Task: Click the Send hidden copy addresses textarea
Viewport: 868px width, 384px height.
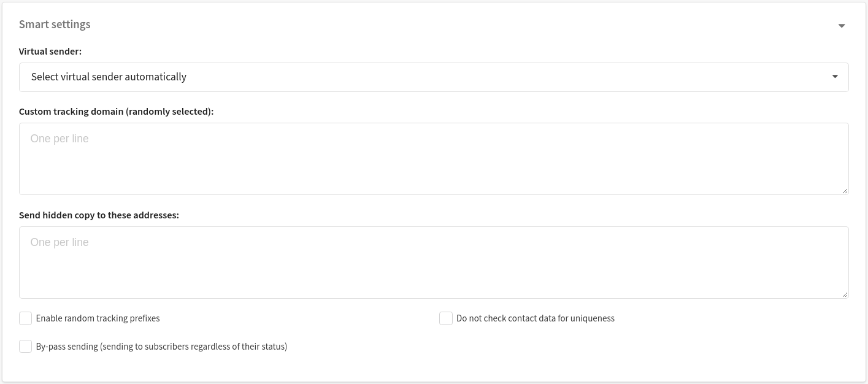Action: tap(434, 263)
